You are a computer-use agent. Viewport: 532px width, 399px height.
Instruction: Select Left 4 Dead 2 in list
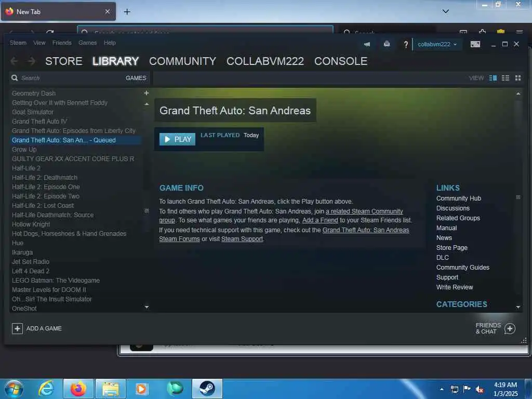pos(31,271)
